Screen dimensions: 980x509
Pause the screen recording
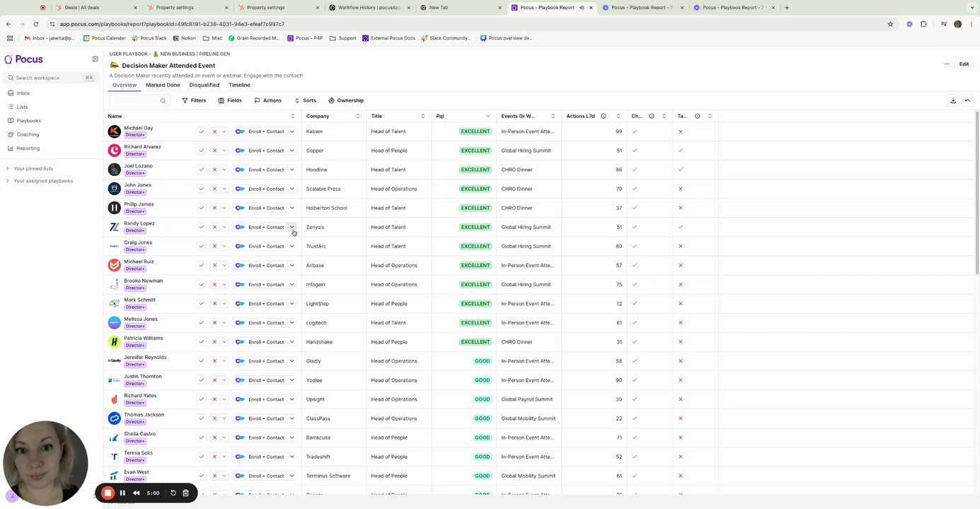pyautogui.click(x=122, y=493)
